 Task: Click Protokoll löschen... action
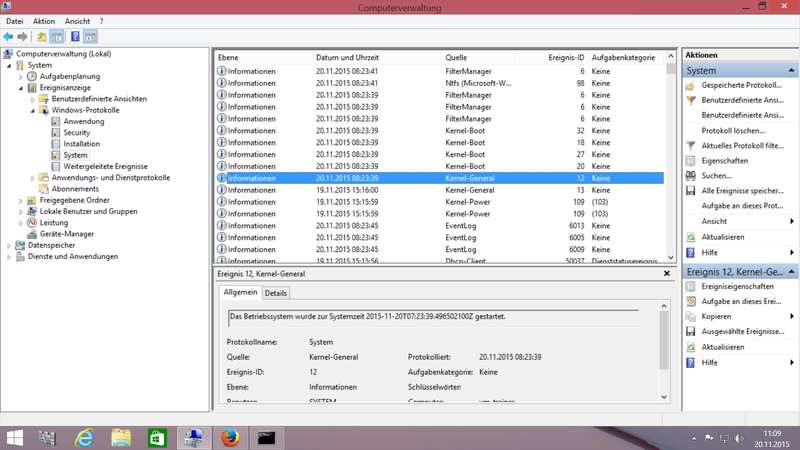tap(733, 131)
